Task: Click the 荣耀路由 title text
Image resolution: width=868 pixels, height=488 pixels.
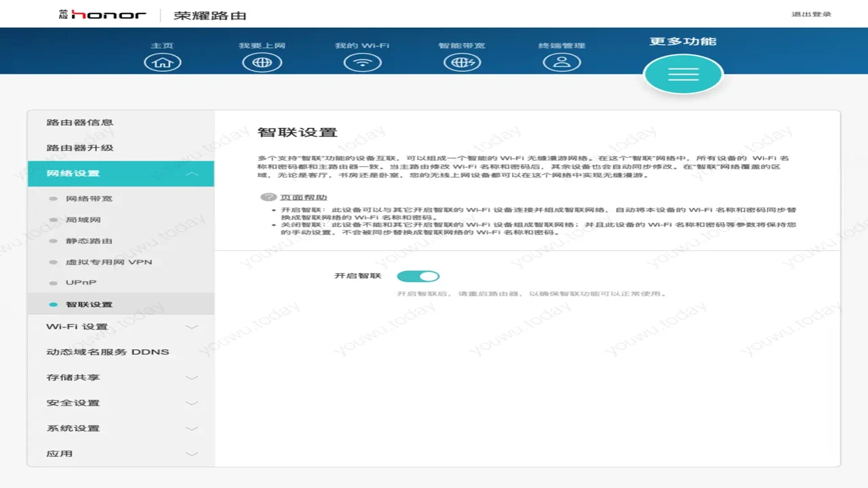Action: (x=210, y=15)
